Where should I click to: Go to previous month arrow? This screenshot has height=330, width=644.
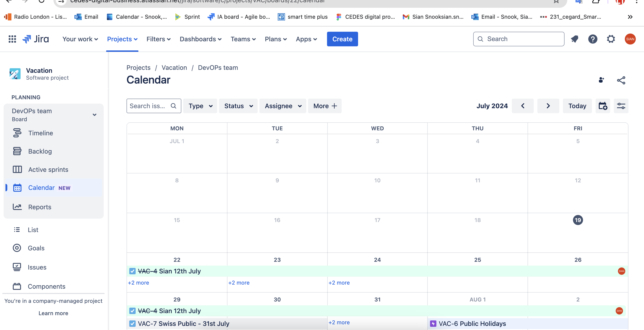[x=523, y=106]
